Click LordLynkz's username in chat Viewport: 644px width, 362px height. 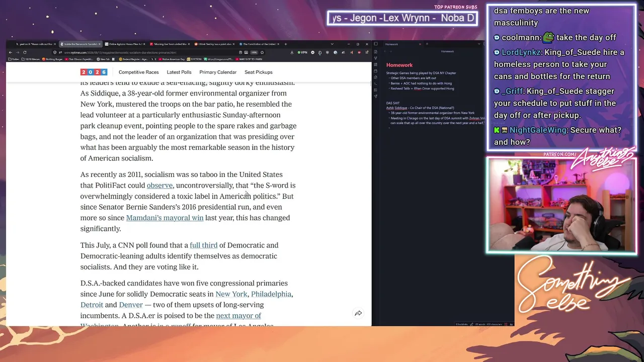[521, 52]
